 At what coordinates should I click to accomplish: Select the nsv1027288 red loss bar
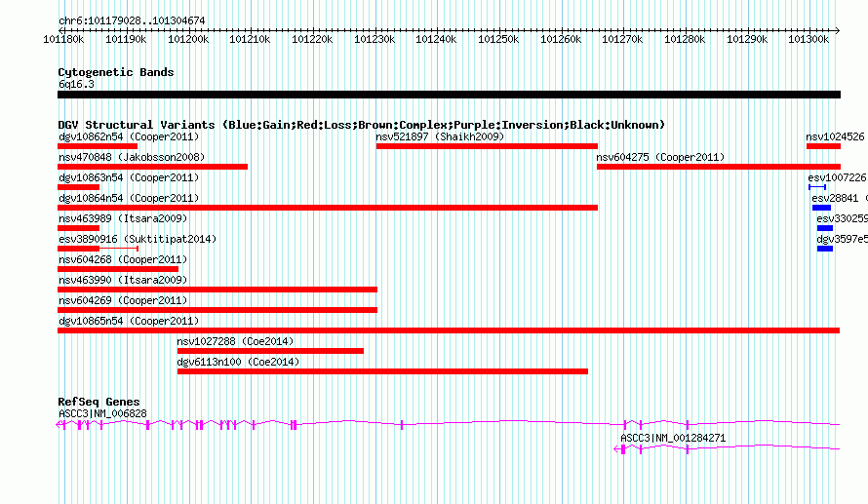click(270, 351)
